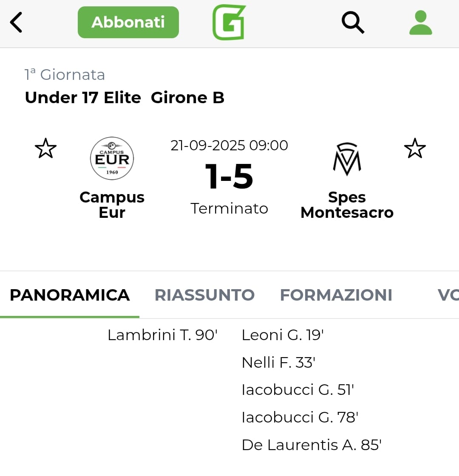459x476 pixels.
Task: Click scorer Lambrini T. 90'
Action: (162, 335)
